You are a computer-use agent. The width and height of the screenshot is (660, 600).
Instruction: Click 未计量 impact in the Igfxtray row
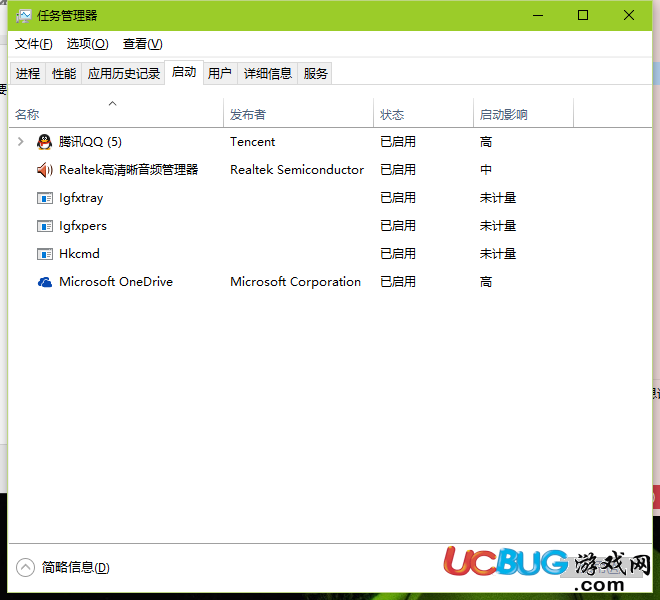coord(498,198)
